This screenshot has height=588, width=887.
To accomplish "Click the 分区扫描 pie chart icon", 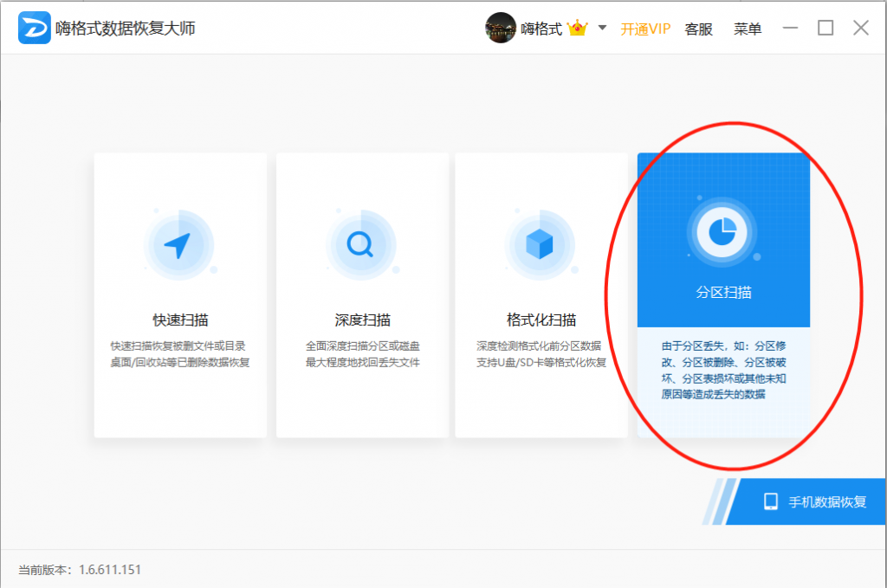I will click(x=722, y=232).
